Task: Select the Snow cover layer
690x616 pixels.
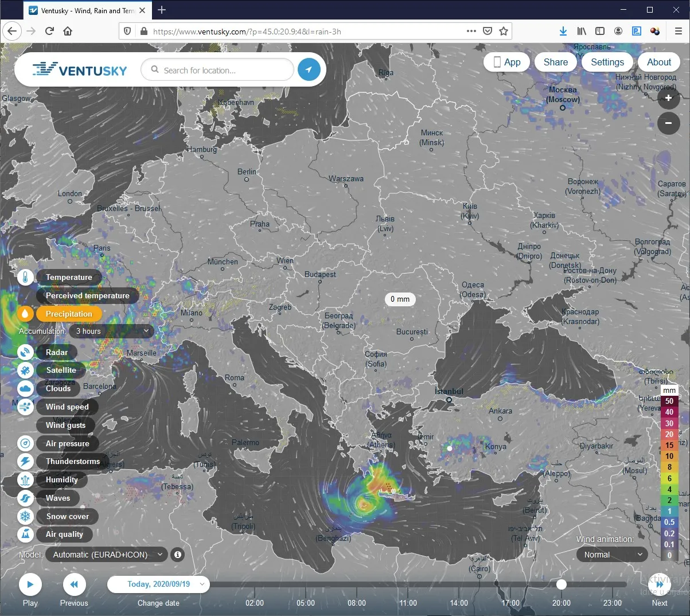Action: pos(68,516)
